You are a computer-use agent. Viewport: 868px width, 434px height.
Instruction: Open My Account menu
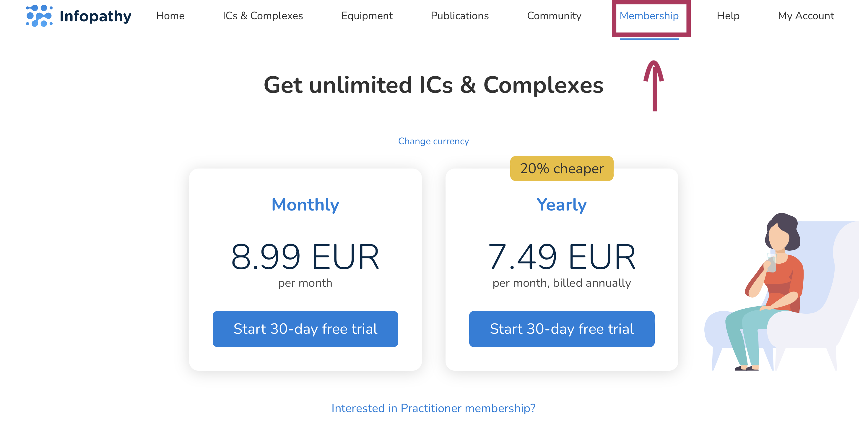point(806,16)
